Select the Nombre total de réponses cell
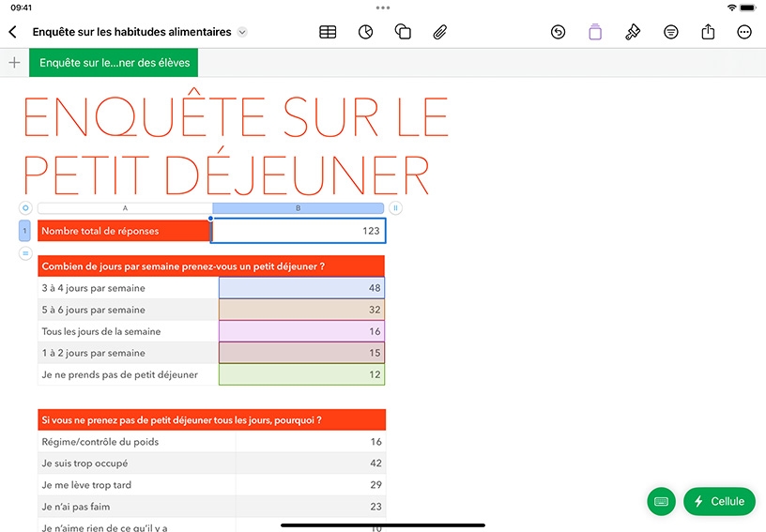766x532 pixels. tap(124, 231)
